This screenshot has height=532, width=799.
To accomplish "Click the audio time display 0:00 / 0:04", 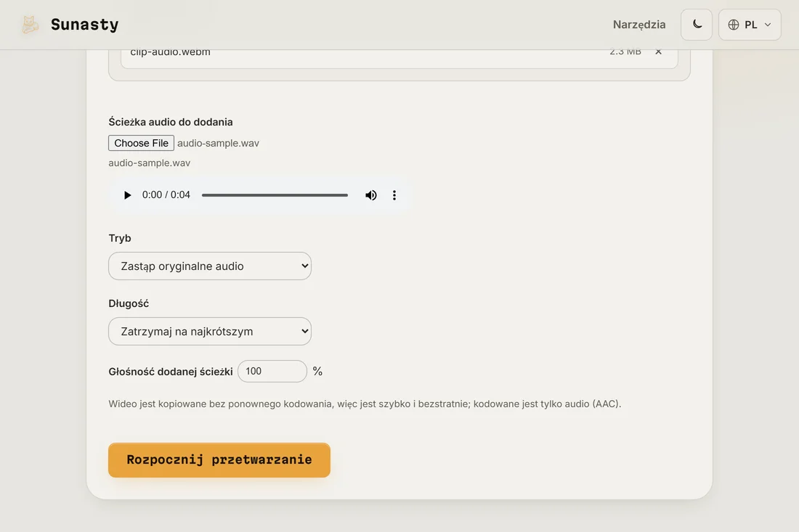I will [166, 195].
